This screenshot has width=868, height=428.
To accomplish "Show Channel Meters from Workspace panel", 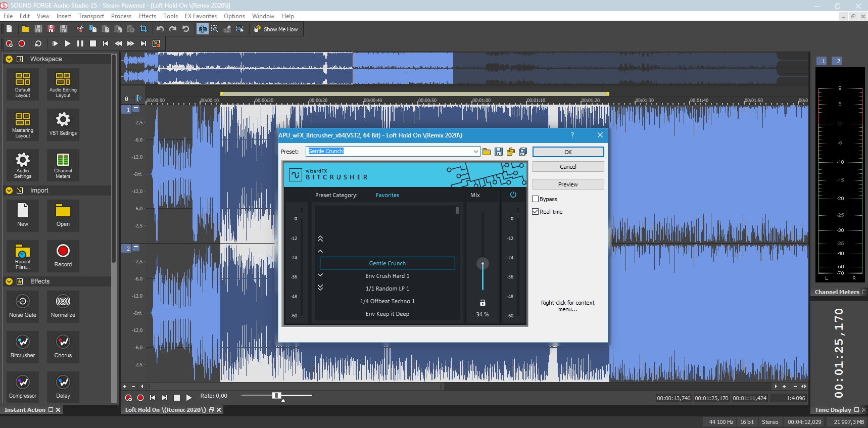I will point(63,165).
